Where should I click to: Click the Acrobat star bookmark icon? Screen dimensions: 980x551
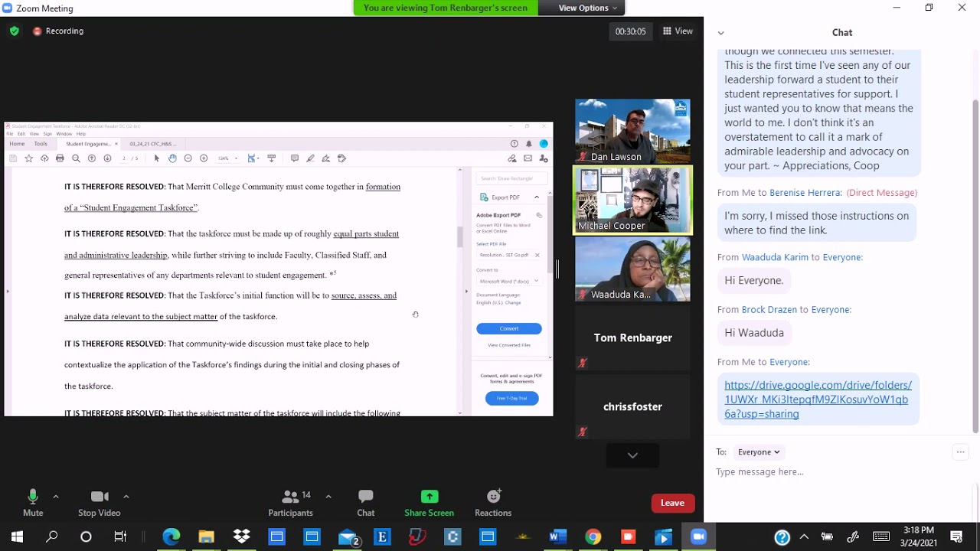(28, 158)
